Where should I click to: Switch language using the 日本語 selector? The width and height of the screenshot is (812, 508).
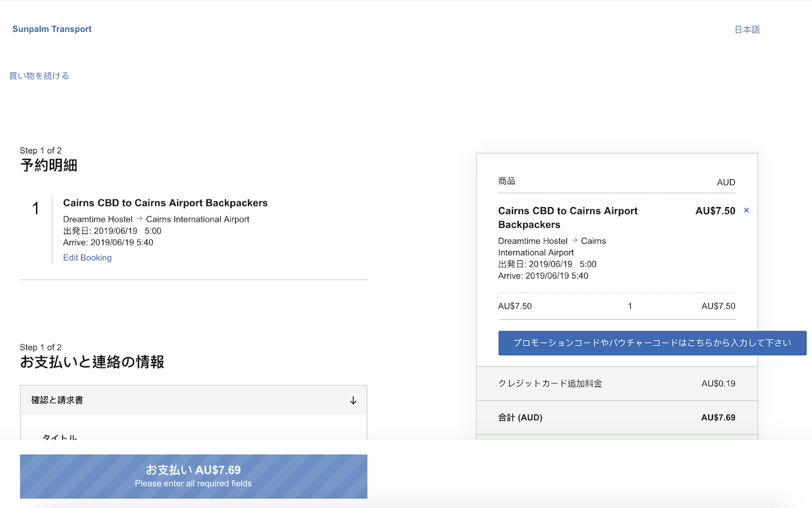click(x=747, y=30)
